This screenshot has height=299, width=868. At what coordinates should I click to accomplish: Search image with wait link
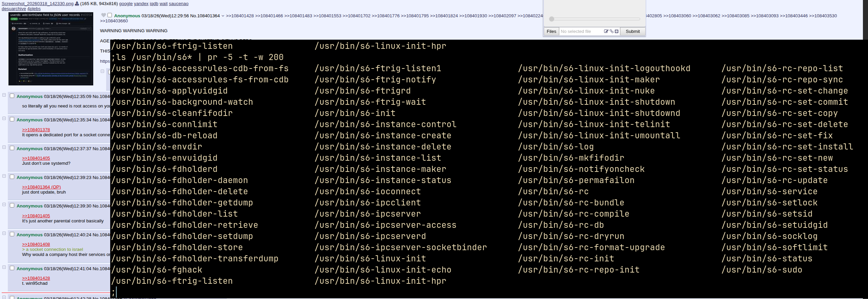click(163, 4)
